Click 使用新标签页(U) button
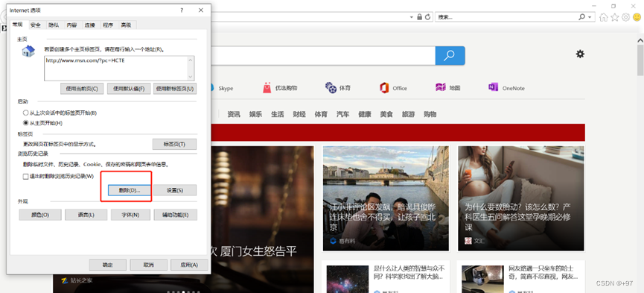644x293 pixels. (x=175, y=89)
